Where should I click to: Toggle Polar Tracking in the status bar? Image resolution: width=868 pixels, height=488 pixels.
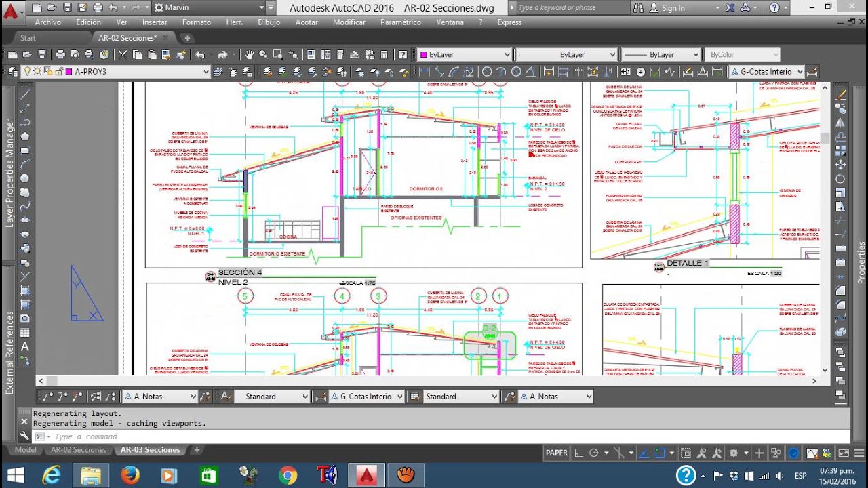pyautogui.click(x=594, y=453)
